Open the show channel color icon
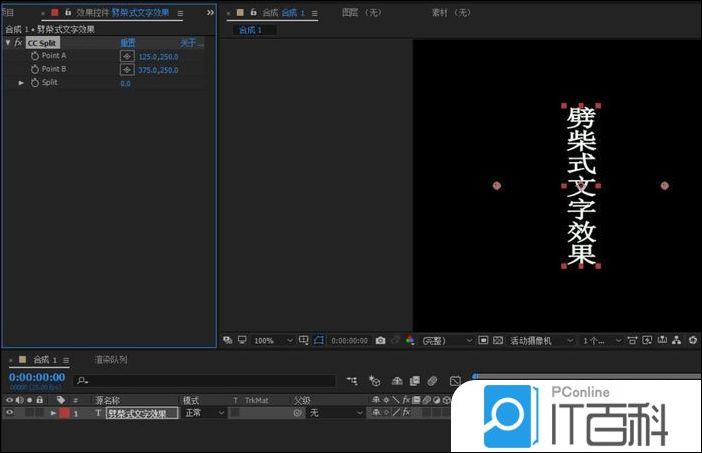Image resolution: width=702 pixels, height=453 pixels. (x=409, y=341)
